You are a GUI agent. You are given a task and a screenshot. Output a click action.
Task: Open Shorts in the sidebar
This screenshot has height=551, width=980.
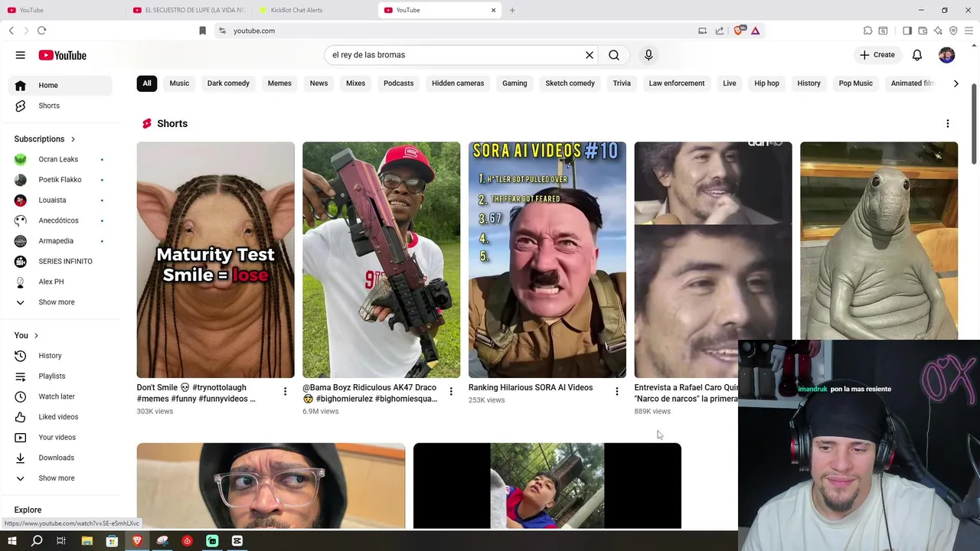(x=60, y=106)
